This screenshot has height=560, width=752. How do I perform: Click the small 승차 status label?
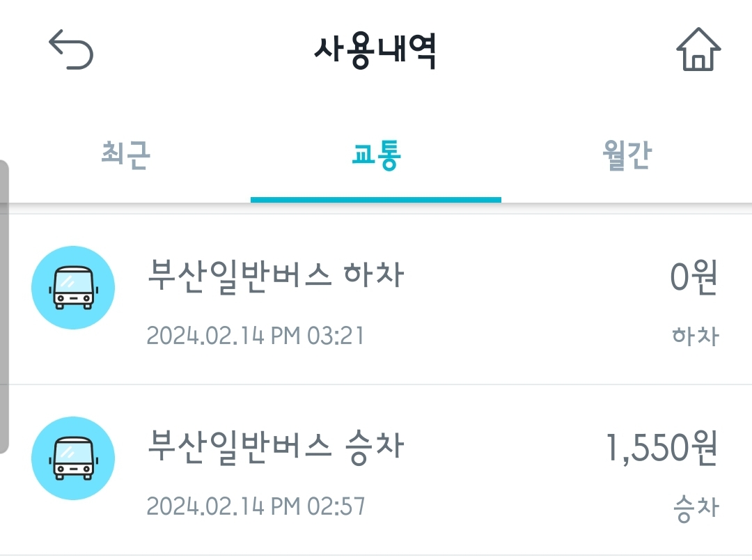coord(695,507)
